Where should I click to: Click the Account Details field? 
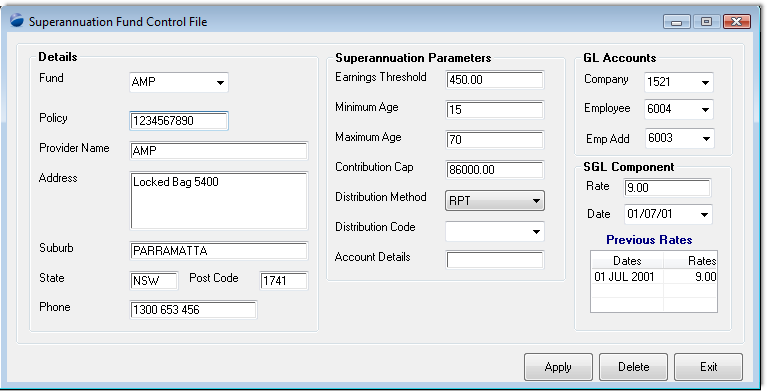(x=495, y=260)
